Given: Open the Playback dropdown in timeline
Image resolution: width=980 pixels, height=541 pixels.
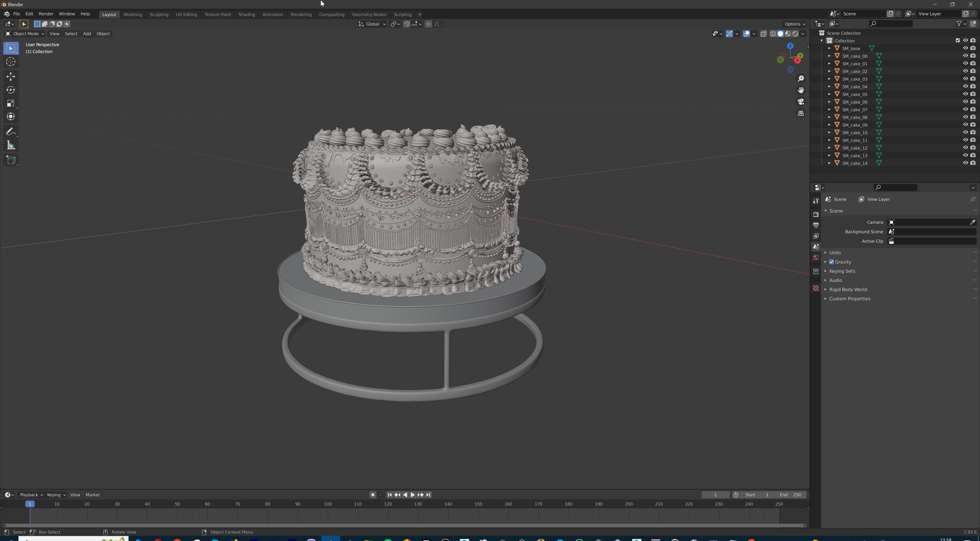Looking at the screenshot, I should point(31,495).
